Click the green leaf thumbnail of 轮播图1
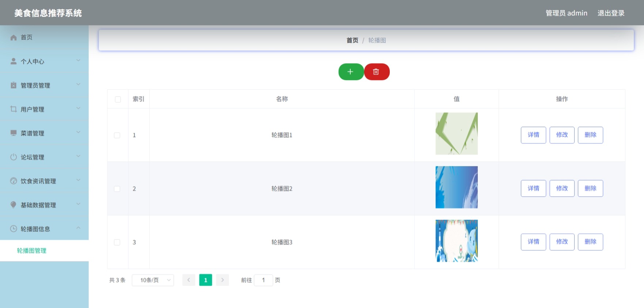This screenshot has width=644, height=308. coord(457,134)
